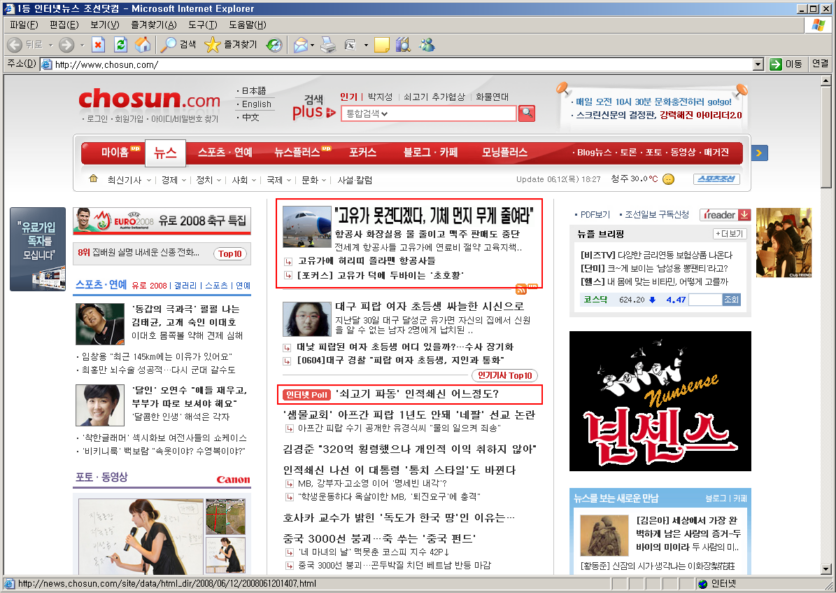The width and height of the screenshot is (836, 593).
Task: Click the +더보기 button in 뉴스 브리핑
Action: point(730,234)
